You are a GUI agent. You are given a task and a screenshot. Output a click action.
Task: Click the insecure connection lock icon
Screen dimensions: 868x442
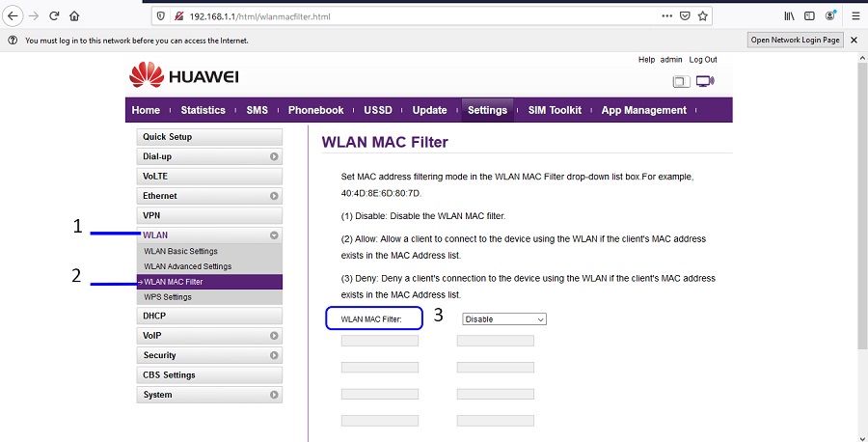coord(178,16)
